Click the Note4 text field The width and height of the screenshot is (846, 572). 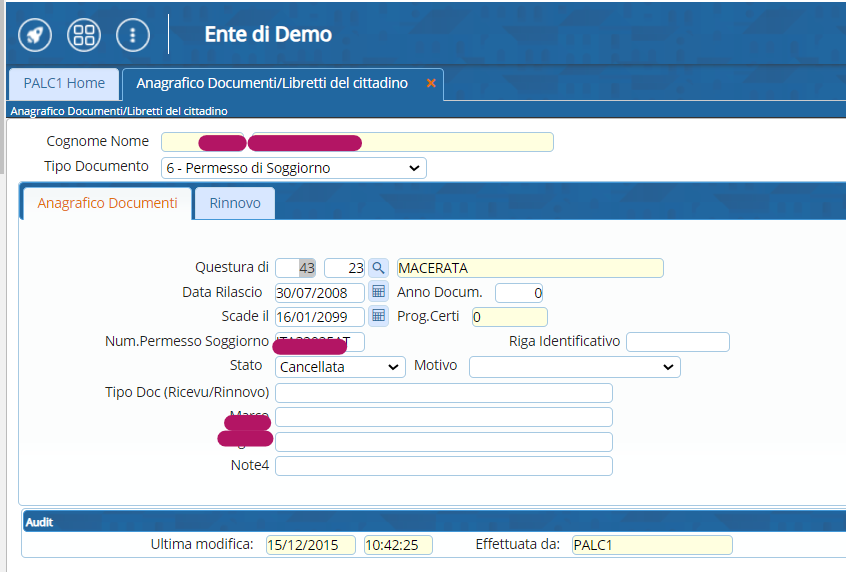tap(443, 466)
